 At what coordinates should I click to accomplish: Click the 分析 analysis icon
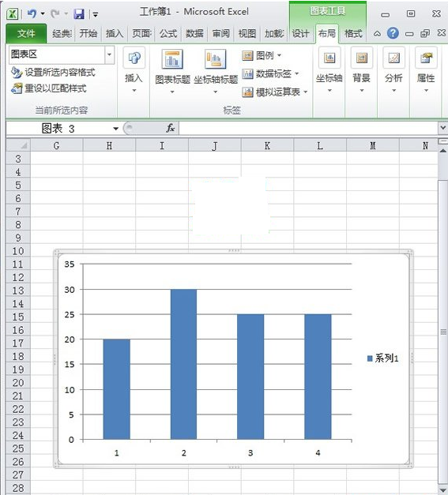pos(393,58)
